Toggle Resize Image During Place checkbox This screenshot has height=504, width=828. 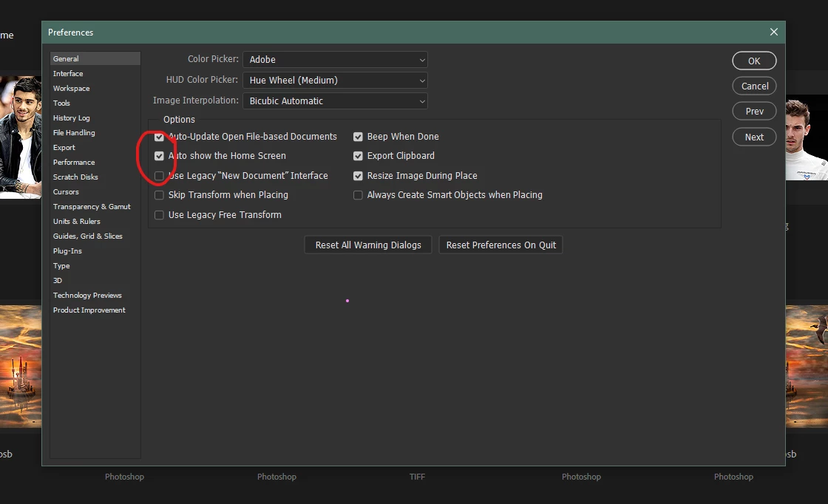(x=358, y=176)
